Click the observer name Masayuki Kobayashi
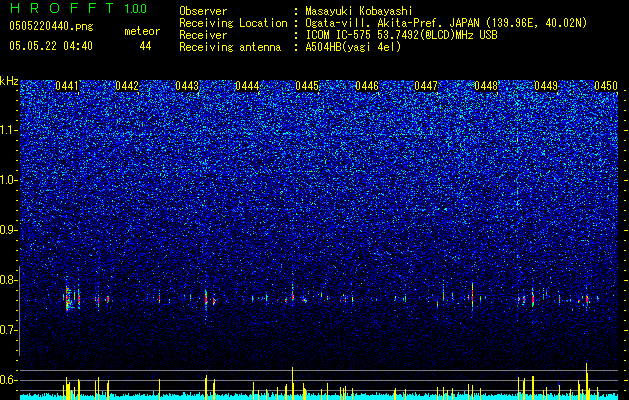 pyautogui.click(x=358, y=11)
